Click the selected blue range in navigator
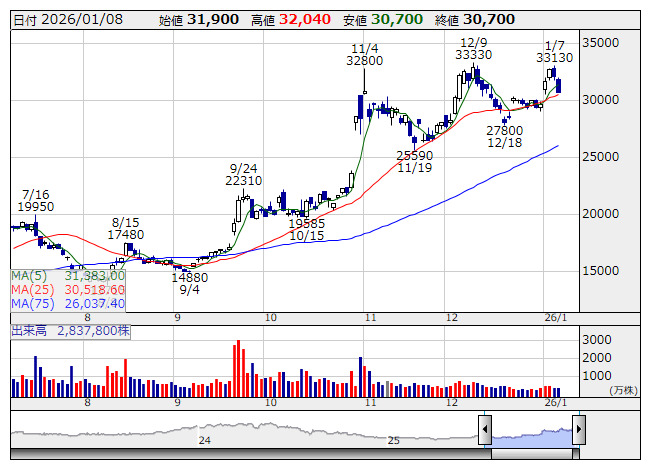 pyautogui.click(x=532, y=437)
